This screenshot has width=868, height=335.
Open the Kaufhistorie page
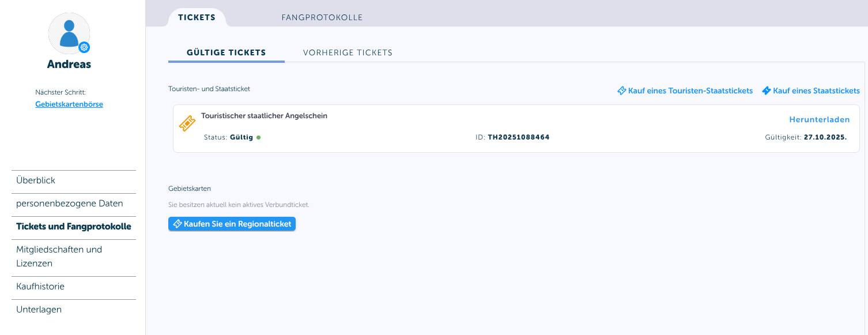tap(74, 287)
